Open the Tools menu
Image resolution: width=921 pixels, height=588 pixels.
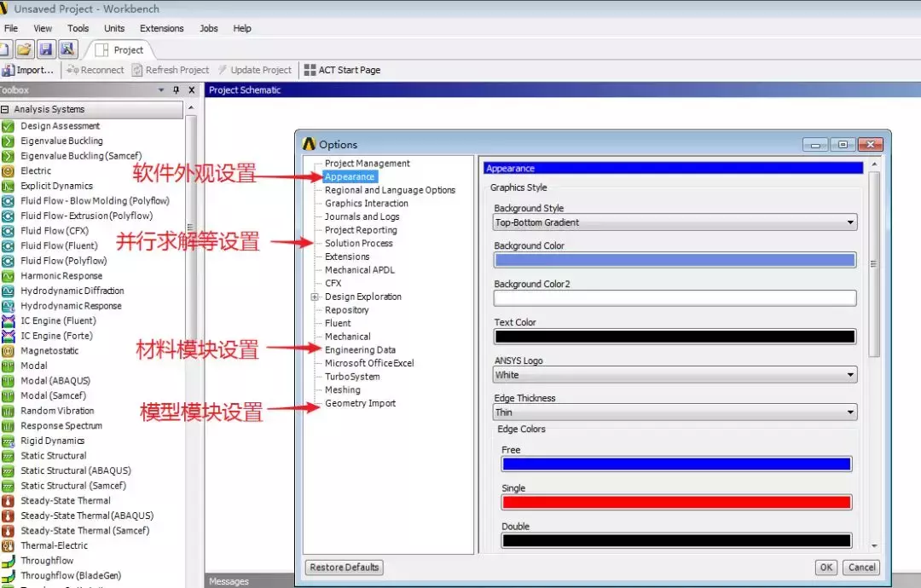[78, 28]
